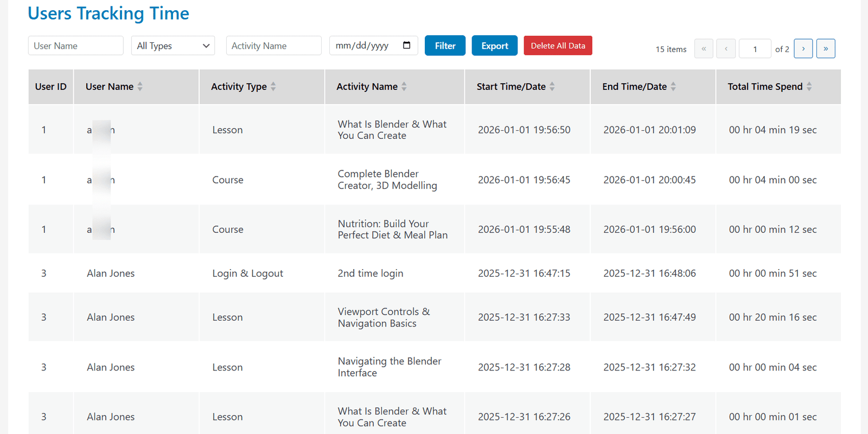
Task: Go to next page arrow
Action: click(x=803, y=49)
